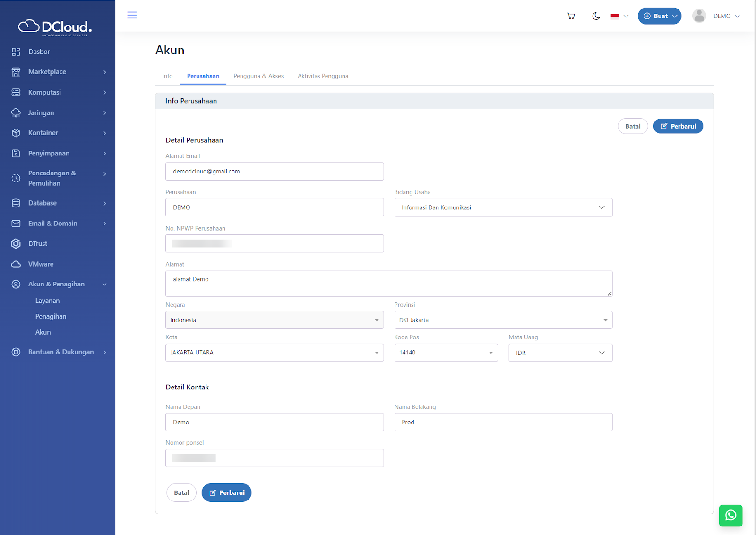Switch to the Pengguna & Akses tab
Image resolution: width=756 pixels, height=535 pixels.
pyautogui.click(x=258, y=76)
